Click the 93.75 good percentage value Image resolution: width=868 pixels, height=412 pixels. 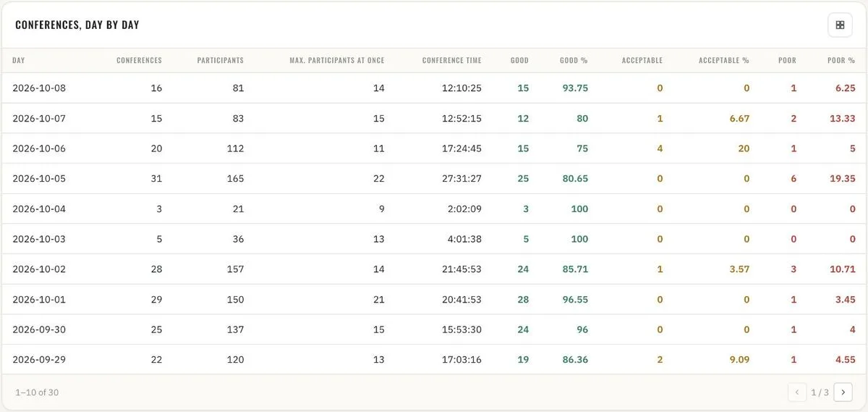pos(575,88)
